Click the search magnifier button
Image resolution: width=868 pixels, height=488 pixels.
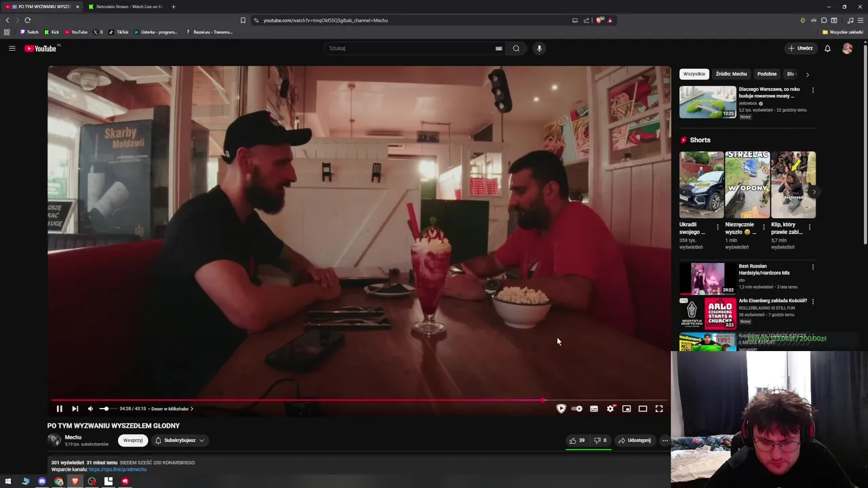click(516, 48)
